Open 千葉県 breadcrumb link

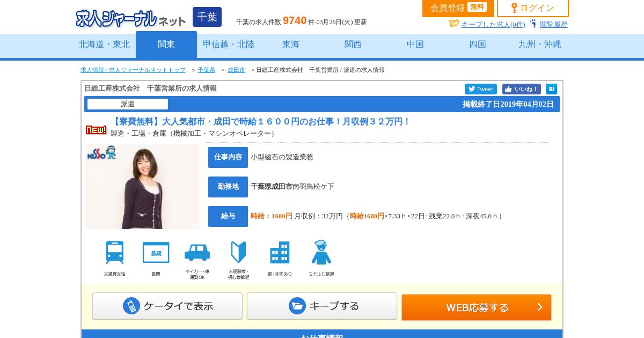pyautogui.click(x=206, y=70)
